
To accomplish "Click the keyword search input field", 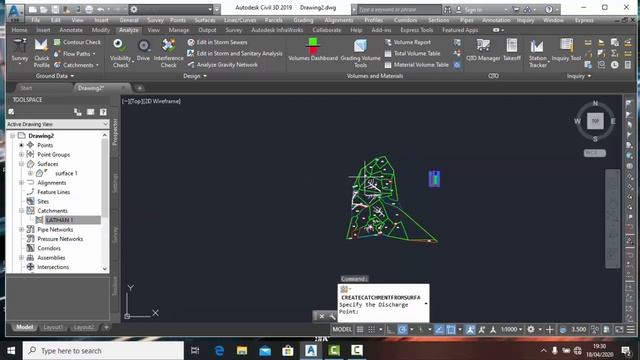I will (x=399, y=10).
